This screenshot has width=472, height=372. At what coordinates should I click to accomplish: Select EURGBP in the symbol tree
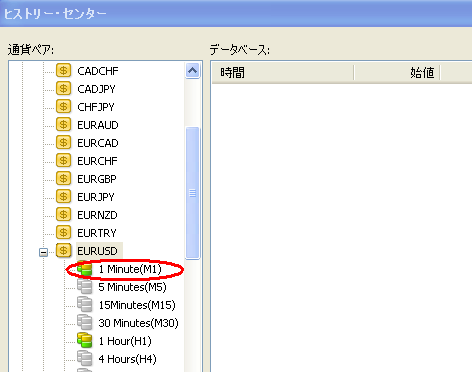pos(97,179)
